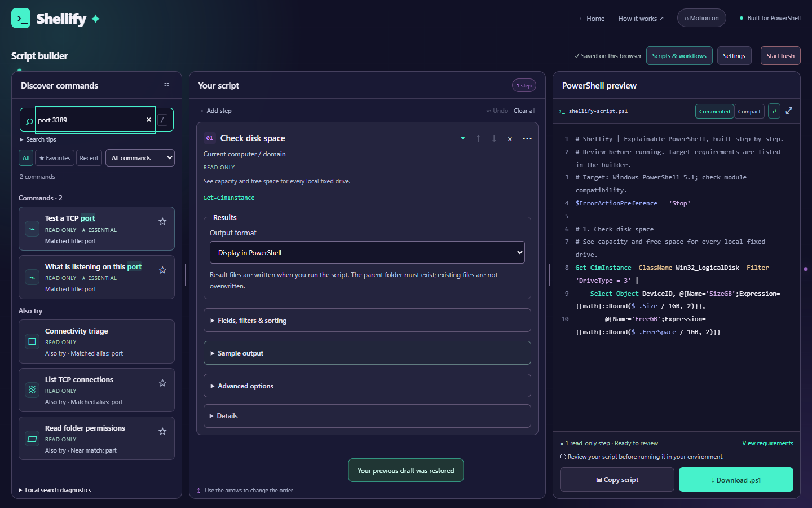The height and width of the screenshot is (508, 812).
Task: Favorite the 'List TCP connections' command
Action: [162, 383]
